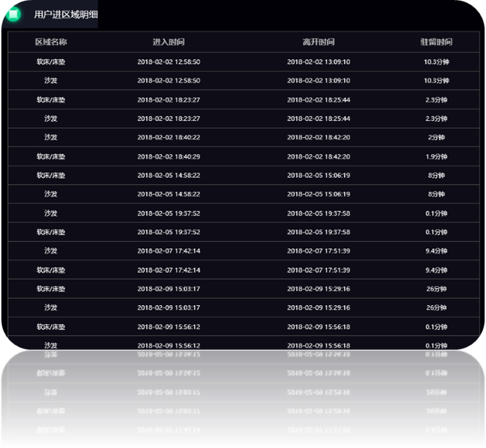Click the 驻留时间 column header
Screen dimensions: 486x448
(436, 42)
